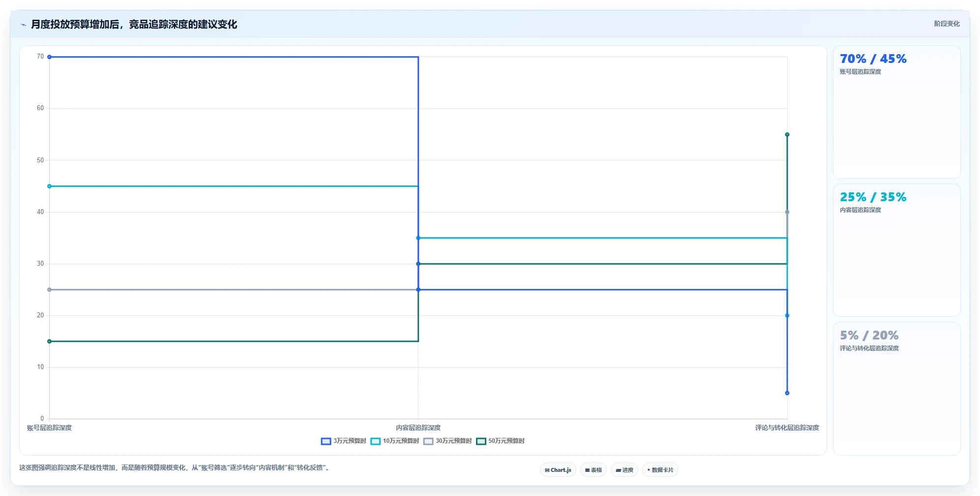980x496 pixels.
Task: Toggle the 30万元预算时 legend series
Action: pos(447,441)
